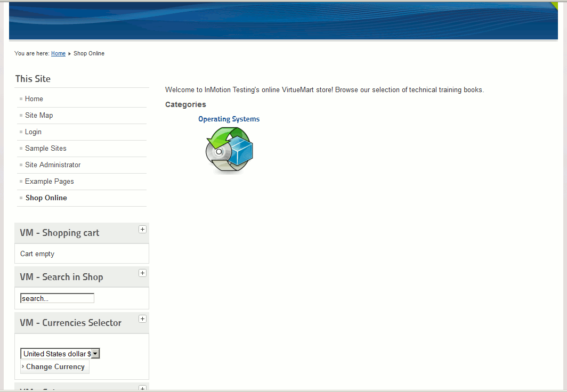Click the Shop Online breadcrumb text
The image size is (567, 392).
click(x=89, y=53)
